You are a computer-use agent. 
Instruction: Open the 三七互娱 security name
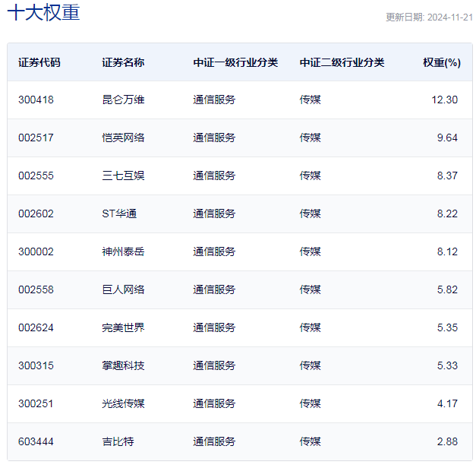pos(123,175)
